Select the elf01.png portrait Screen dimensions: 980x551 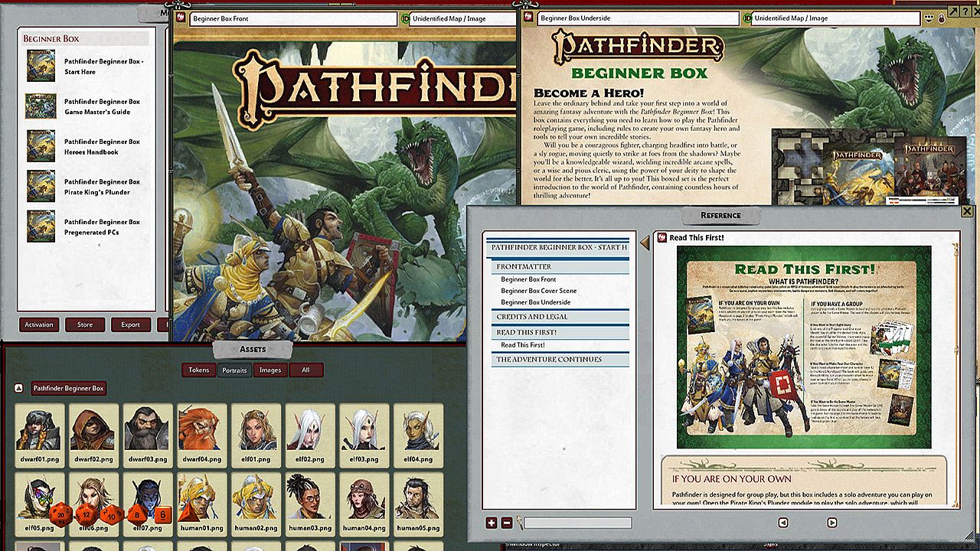256,434
